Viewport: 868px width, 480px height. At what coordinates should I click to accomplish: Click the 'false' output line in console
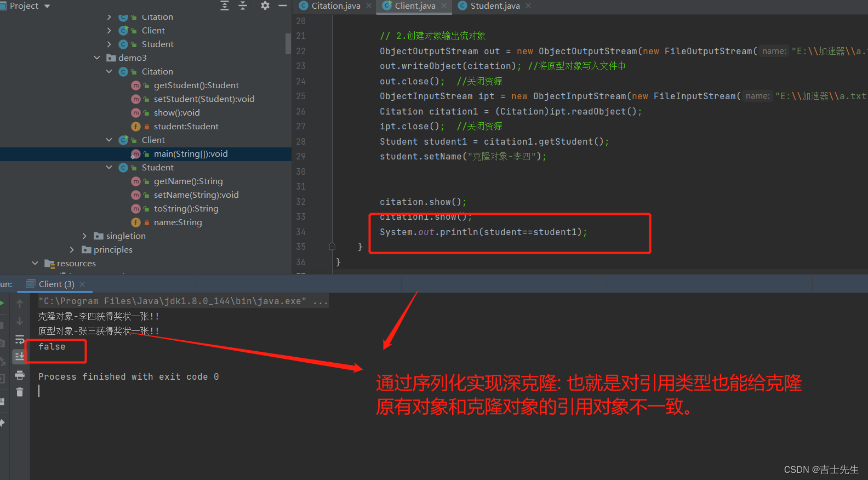tap(52, 347)
